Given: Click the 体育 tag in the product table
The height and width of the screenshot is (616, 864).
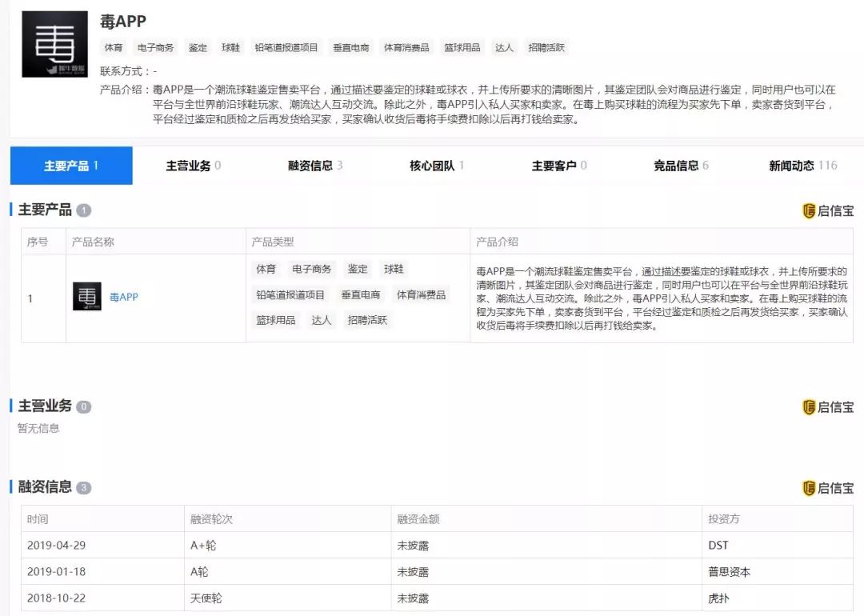Looking at the screenshot, I should 266,270.
